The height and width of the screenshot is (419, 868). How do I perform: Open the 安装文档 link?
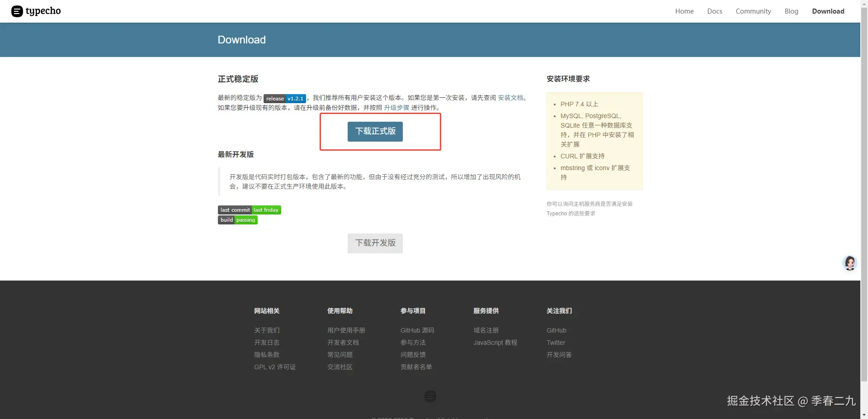(510, 98)
